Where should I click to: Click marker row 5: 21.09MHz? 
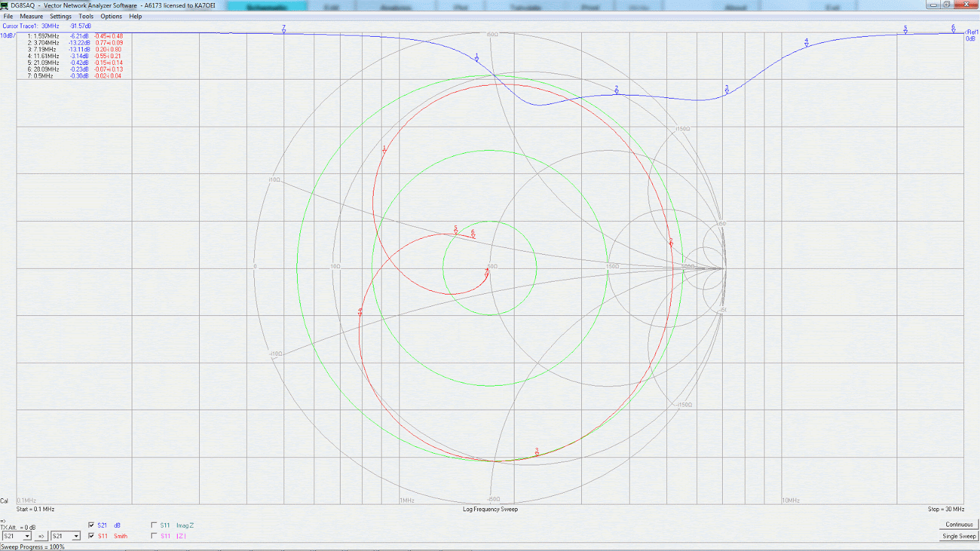(x=75, y=63)
